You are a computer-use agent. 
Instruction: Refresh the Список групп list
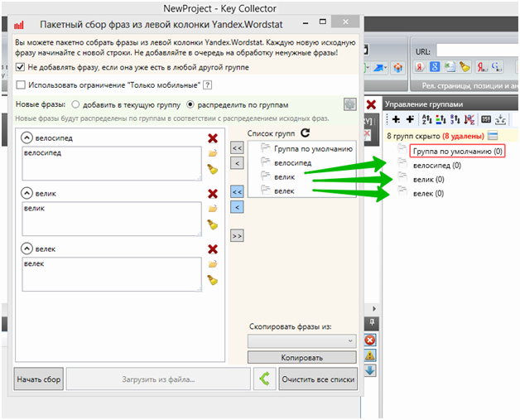(x=305, y=133)
